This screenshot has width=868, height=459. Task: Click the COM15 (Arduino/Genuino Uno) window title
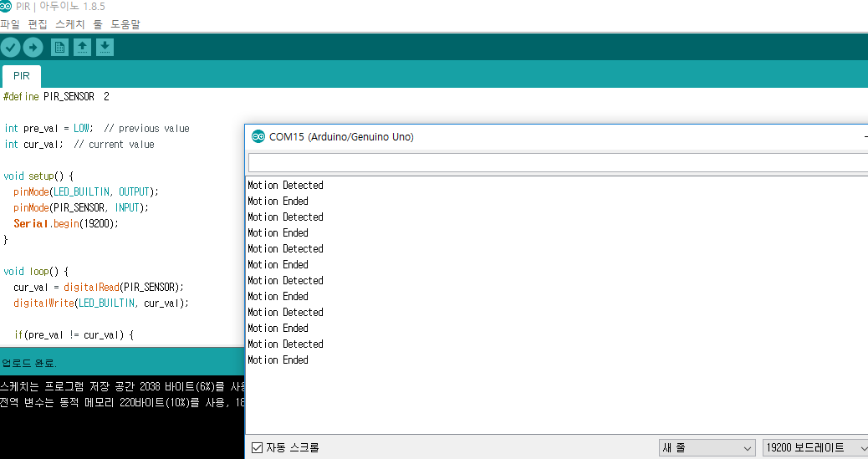(341, 137)
